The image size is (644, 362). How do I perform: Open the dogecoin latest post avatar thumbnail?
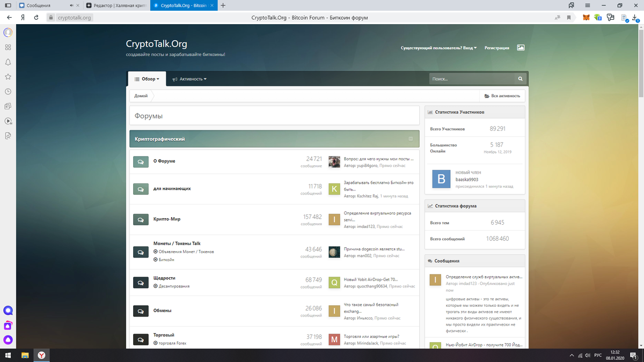point(334,252)
